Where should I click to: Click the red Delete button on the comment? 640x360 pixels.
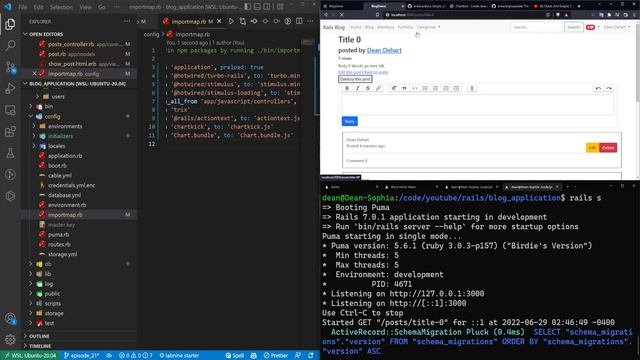tap(608, 148)
